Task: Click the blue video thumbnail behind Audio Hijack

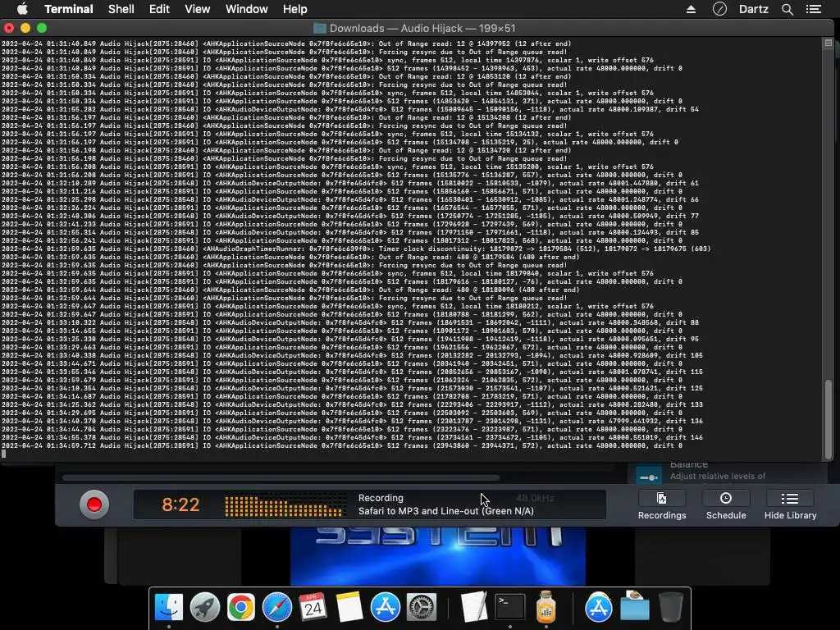Action: click(x=438, y=555)
